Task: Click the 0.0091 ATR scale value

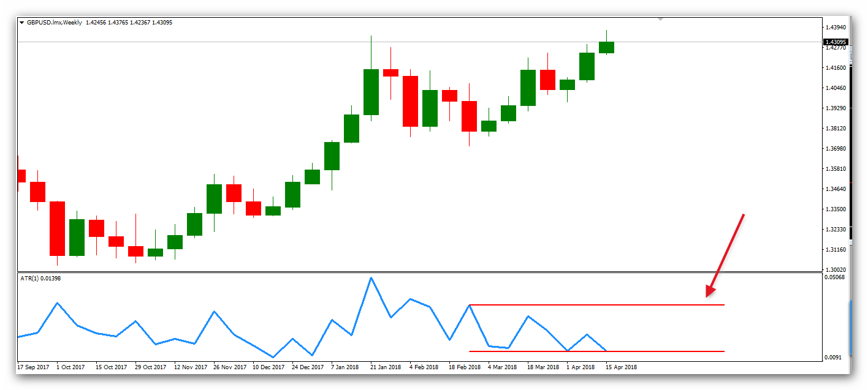Action: coord(834,358)
